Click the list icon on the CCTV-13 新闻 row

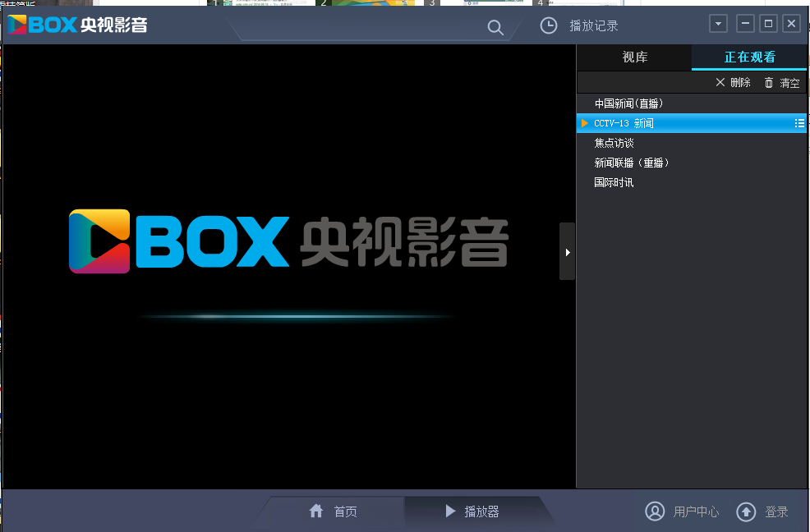tap(799, 122)
